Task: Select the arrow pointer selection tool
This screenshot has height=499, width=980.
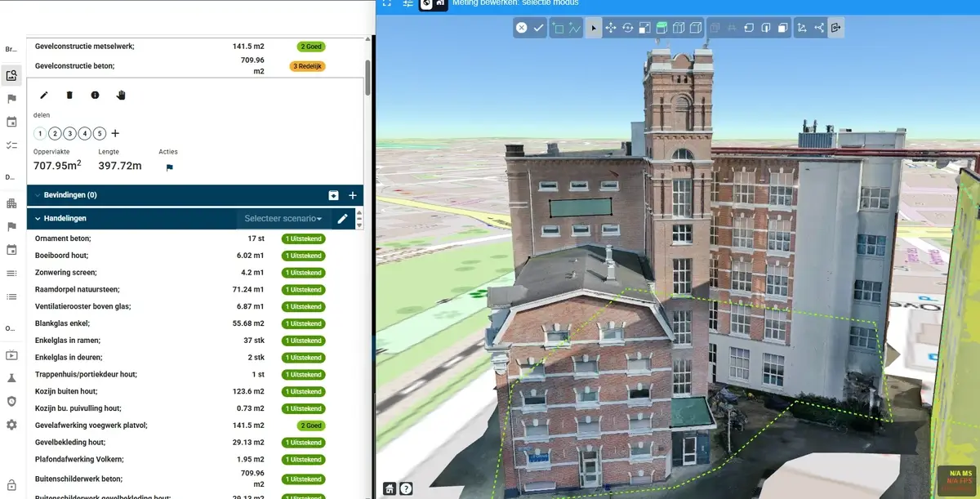Action: tap(593, 28)
